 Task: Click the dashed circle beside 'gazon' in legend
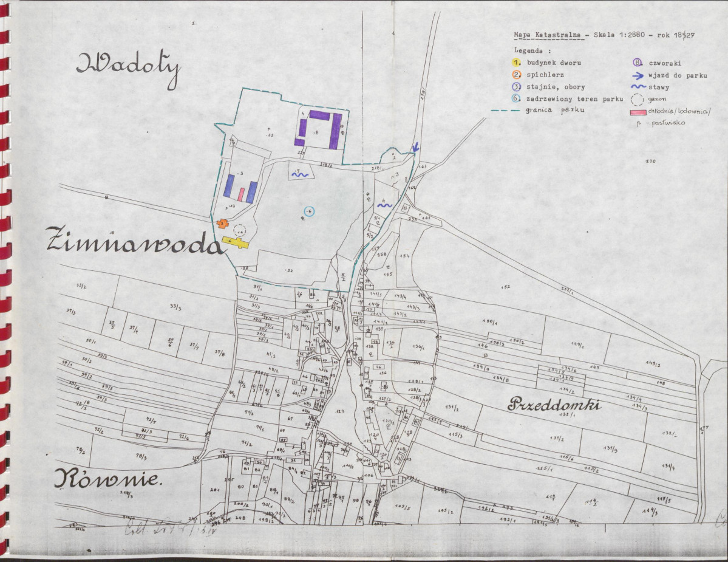tap(638, 100)
